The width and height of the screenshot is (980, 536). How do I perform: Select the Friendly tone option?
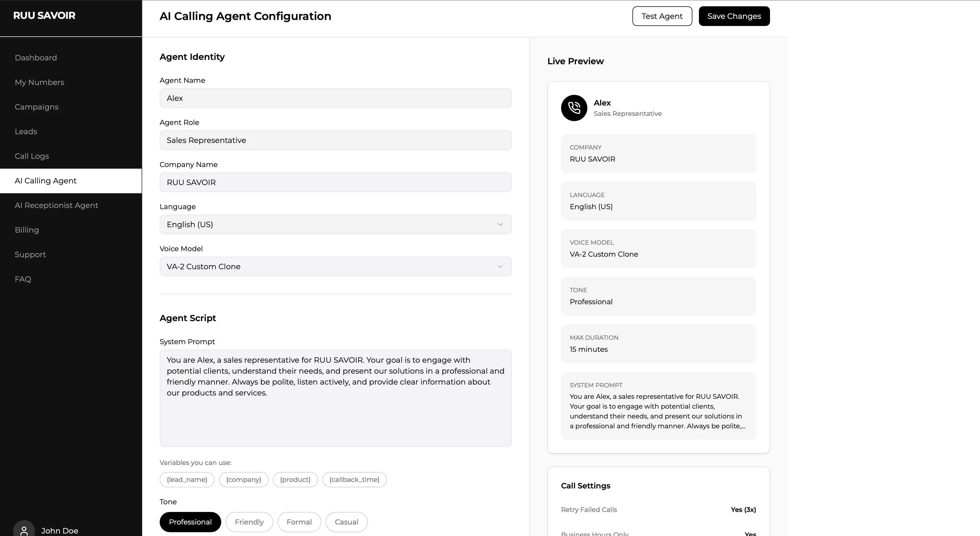(249, 522)
